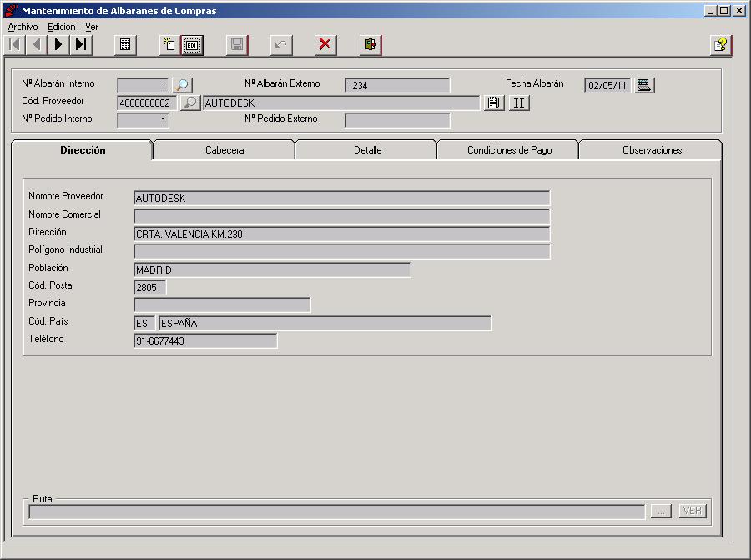751x560 pixels.
Task: Go to the first record
Action: [14, 45]
